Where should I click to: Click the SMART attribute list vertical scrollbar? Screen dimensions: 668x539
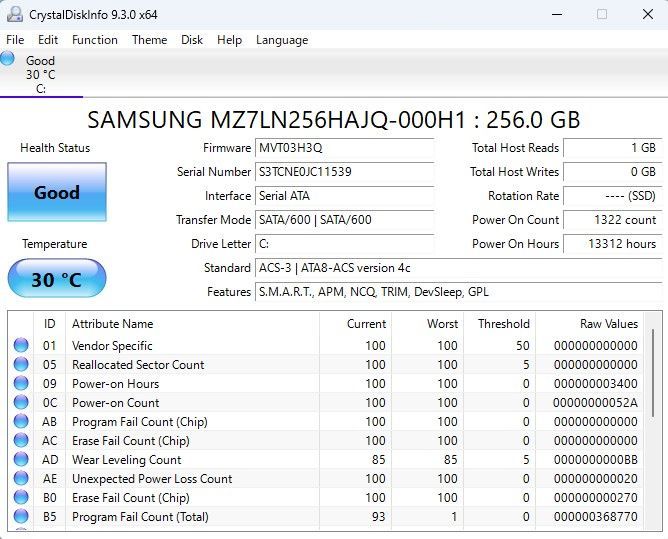click(x=653, y=373)
